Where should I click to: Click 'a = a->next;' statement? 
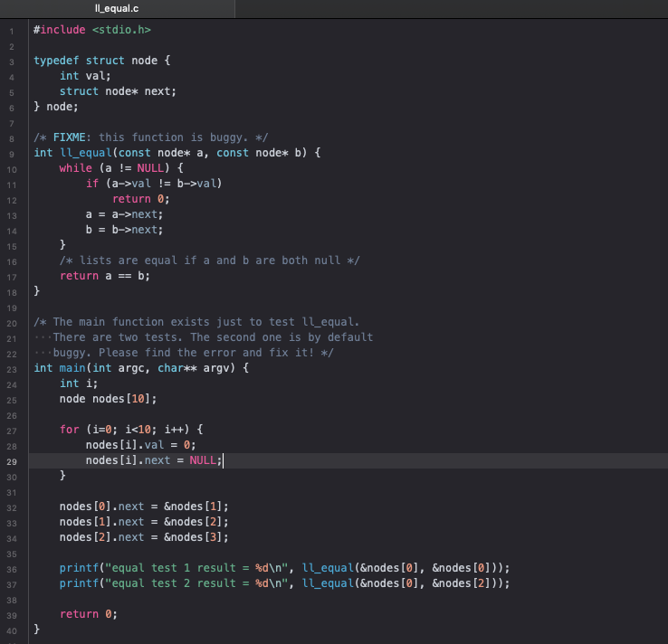pyautogui.click(x=124, y=214)
